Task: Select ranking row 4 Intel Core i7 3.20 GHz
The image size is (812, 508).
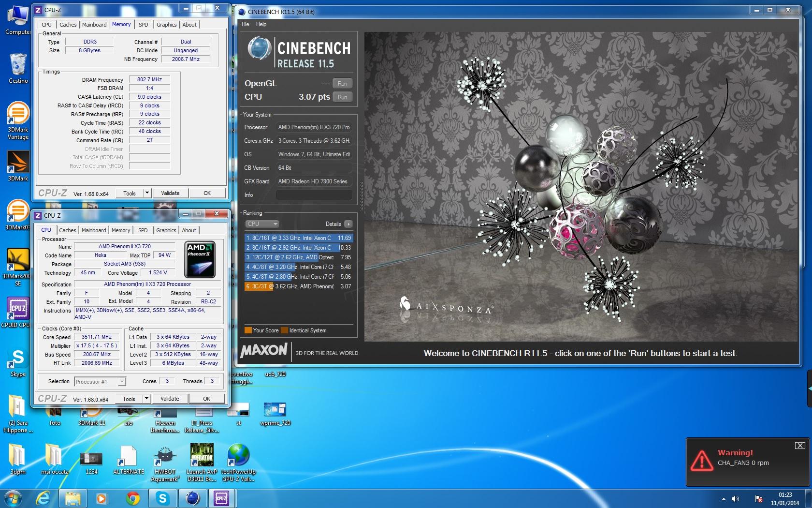Action: [x=299, y=267]
